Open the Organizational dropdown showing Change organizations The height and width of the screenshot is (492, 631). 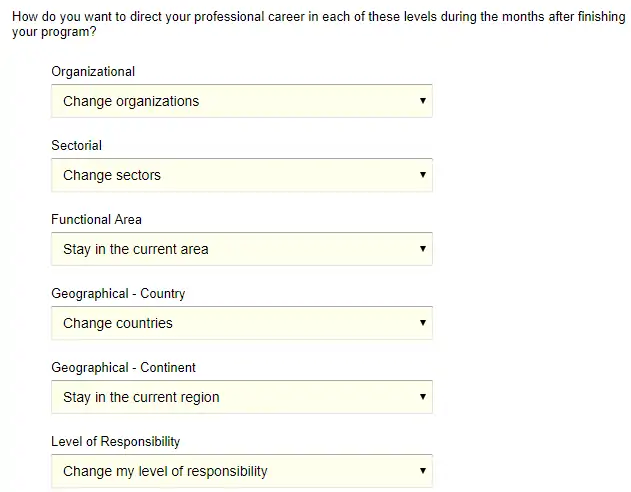click(240, 101)
